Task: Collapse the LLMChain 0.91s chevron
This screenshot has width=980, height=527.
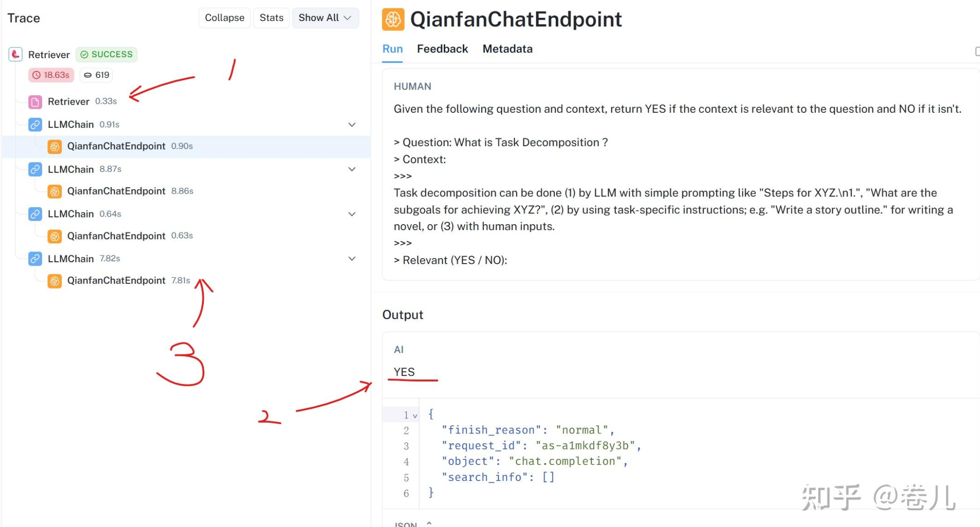Action: [x=352, y=124]
